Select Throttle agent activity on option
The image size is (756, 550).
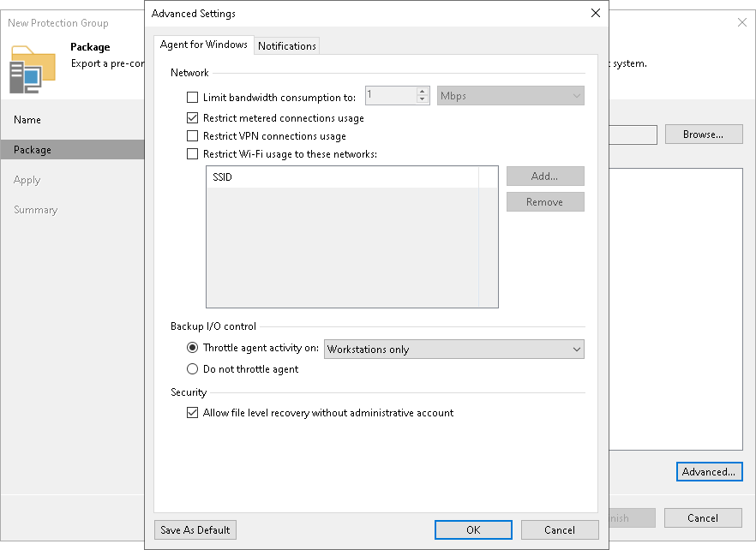point(194,349)
